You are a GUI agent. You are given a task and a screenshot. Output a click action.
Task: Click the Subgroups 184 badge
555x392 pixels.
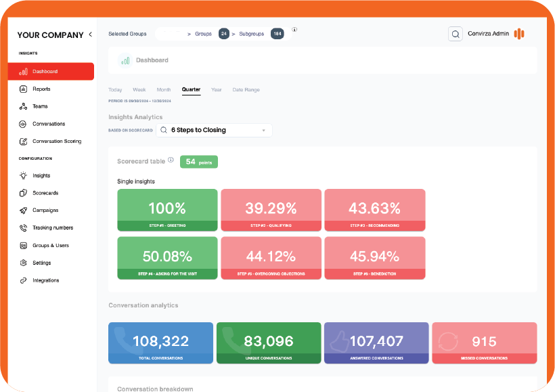[276, 32]
